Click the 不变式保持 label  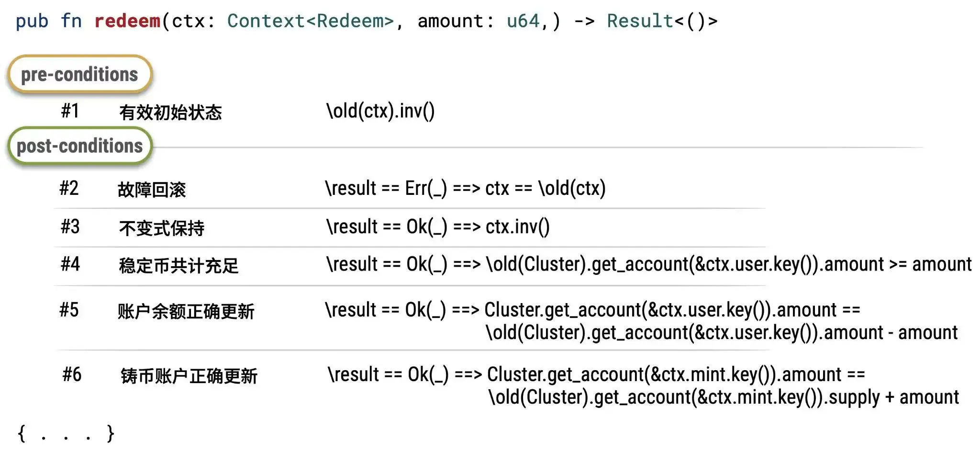pos(162,228)
